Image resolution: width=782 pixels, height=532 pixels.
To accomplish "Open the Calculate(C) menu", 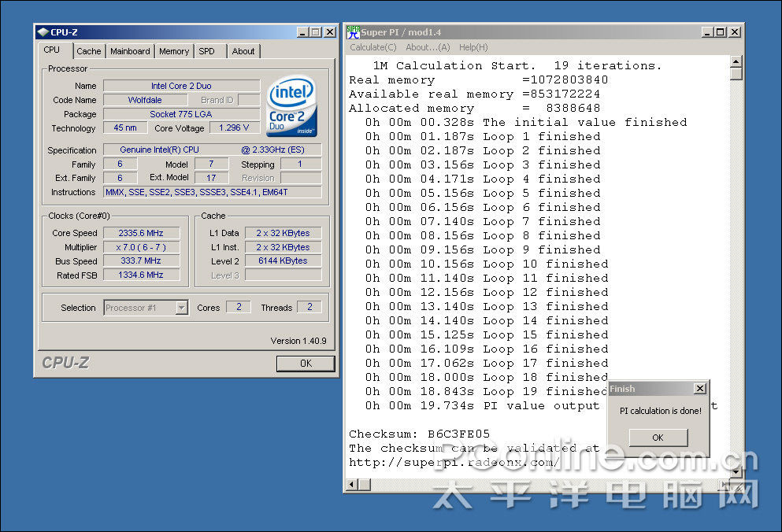I will [373, 47].
